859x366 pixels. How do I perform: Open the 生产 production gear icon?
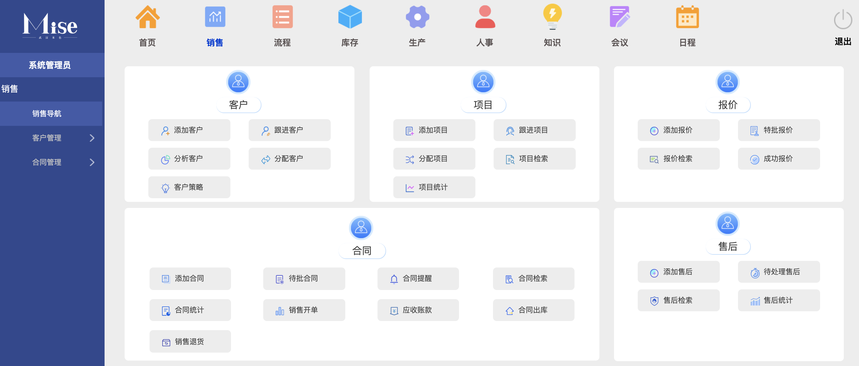coord(417,17)
